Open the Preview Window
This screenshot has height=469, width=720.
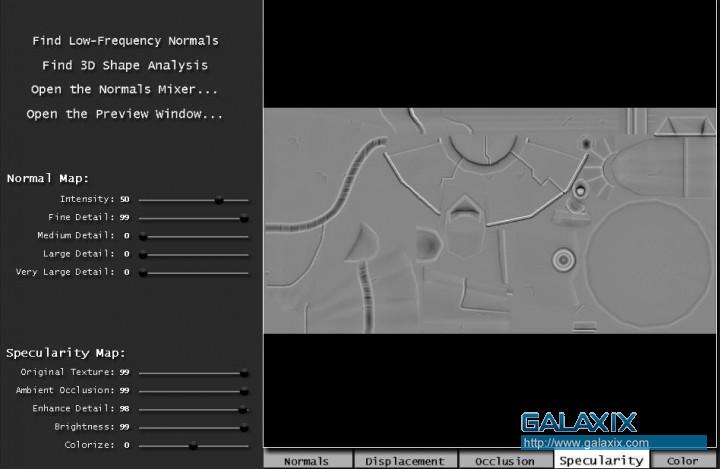[125, 114]
